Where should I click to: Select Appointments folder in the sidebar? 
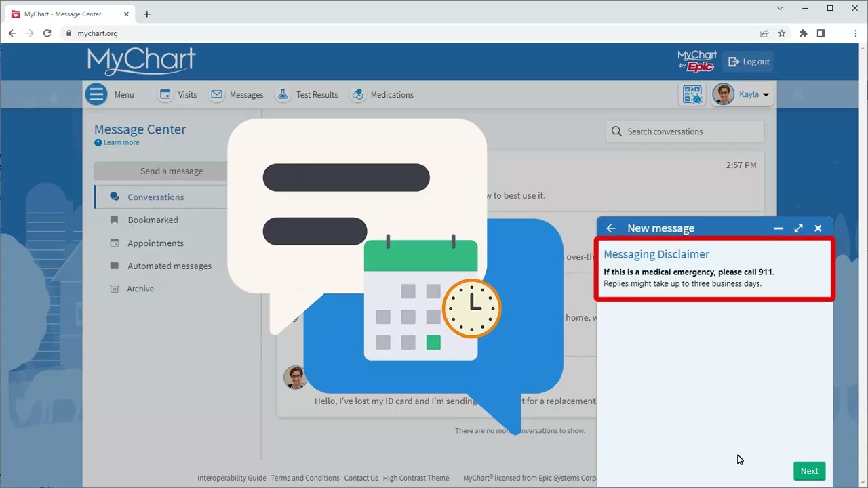pos(155,243)
